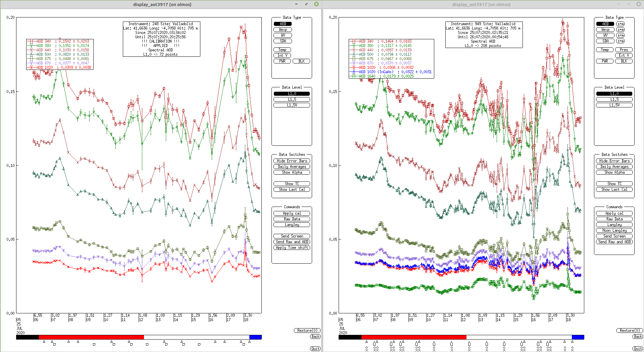Click Quit in right window
This screenshot has width=644, height=352.
pos(638,349)
